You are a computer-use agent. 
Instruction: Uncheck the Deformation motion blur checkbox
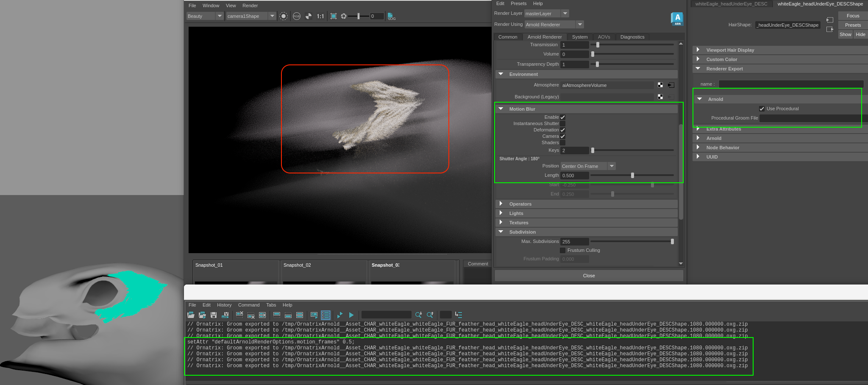pyautogui.click(x=563, y=130)
